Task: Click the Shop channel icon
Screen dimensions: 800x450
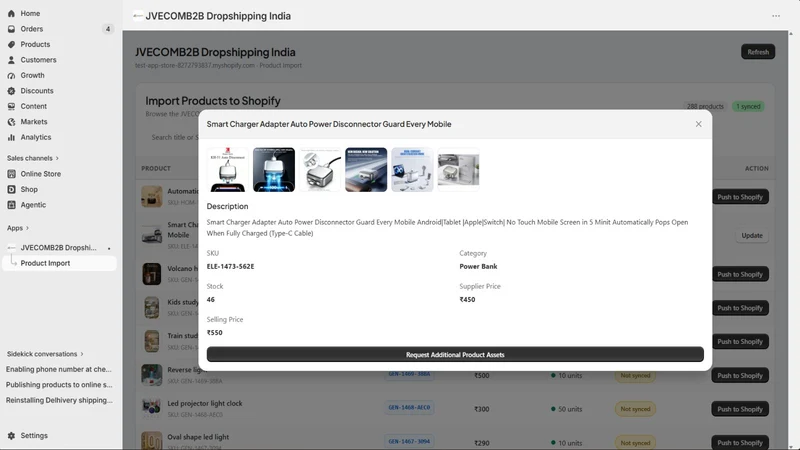Action: pyautogui.click(x=11, y=189)
